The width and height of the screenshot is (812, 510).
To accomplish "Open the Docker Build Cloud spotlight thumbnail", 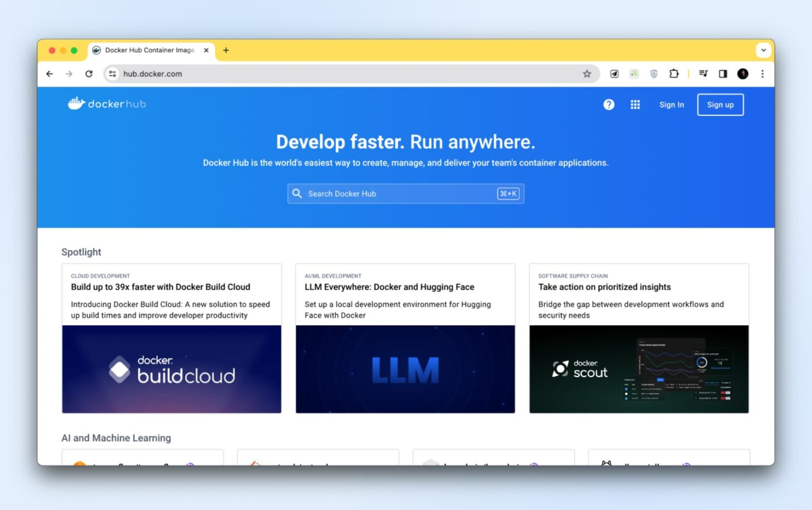I will click(171, 369).
